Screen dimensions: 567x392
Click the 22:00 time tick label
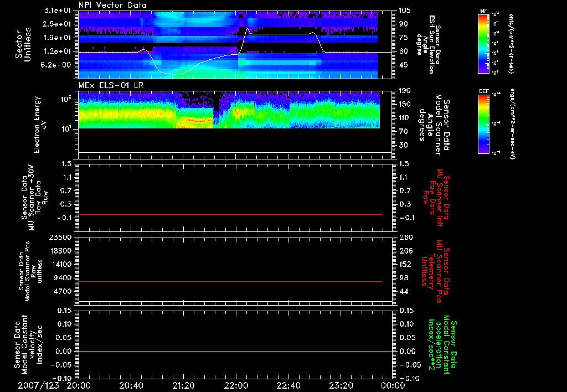[237, 385]
